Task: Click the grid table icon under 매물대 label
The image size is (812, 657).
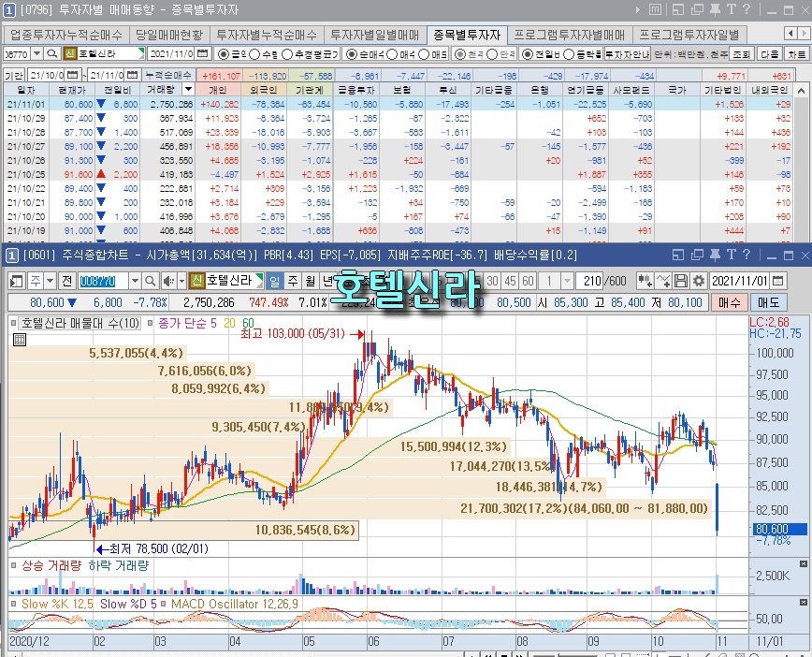Action: [19, 340]
